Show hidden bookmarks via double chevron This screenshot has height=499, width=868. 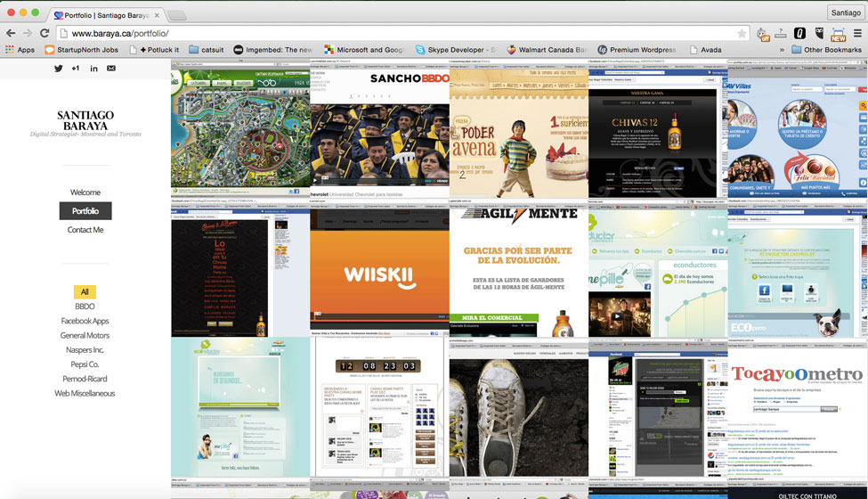782,50
